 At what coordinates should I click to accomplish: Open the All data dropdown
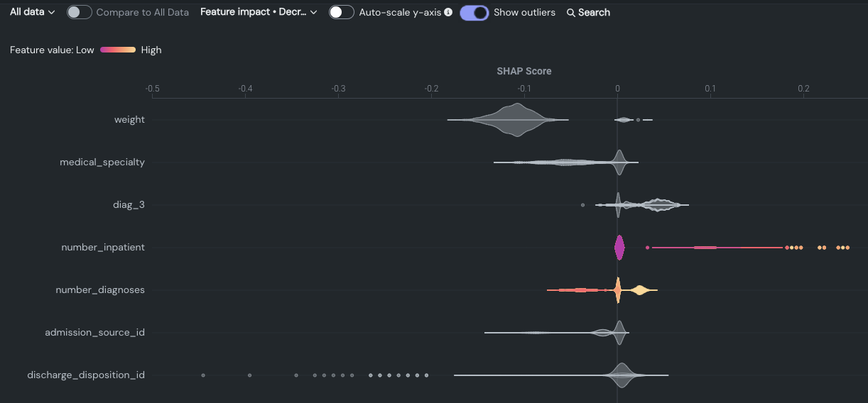point(32,12)
